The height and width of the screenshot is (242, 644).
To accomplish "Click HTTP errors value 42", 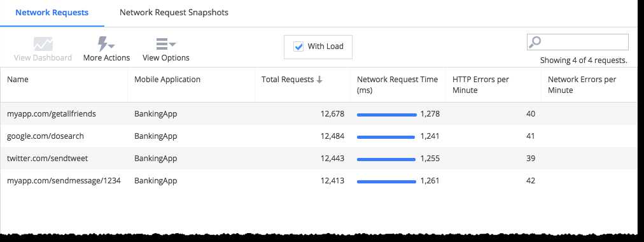I will pos(531,180).
